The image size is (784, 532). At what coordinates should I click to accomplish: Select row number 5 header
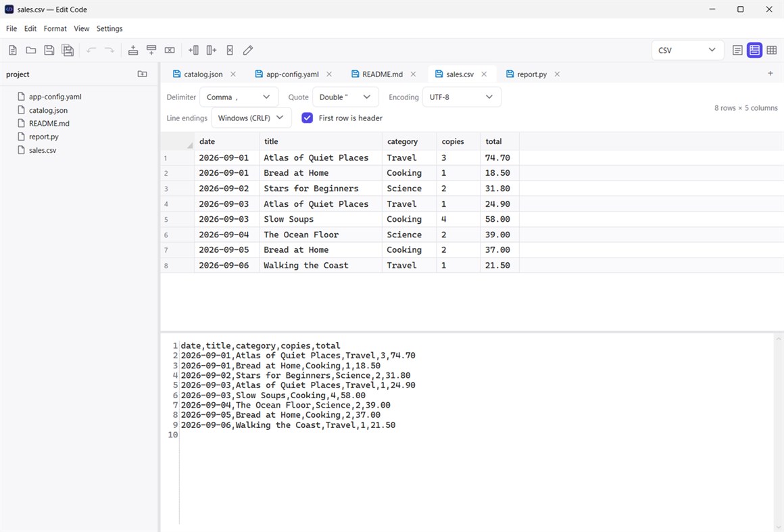pyautogui.click(x=178, y=220)
